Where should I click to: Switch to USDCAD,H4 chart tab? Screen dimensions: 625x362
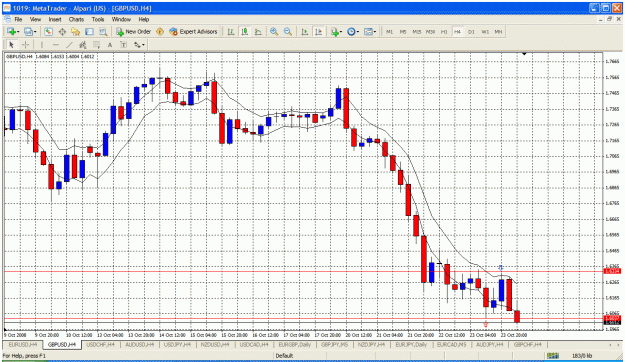[254, 344]
